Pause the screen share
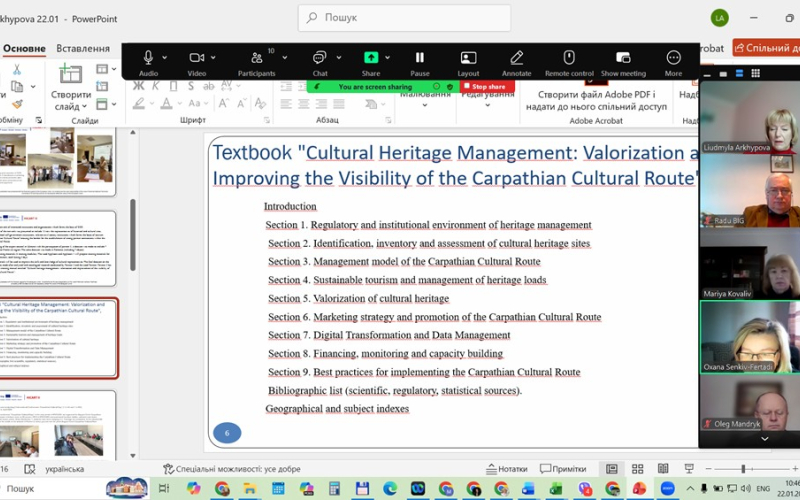Screen dimensions: 800x500 (420, 58)
